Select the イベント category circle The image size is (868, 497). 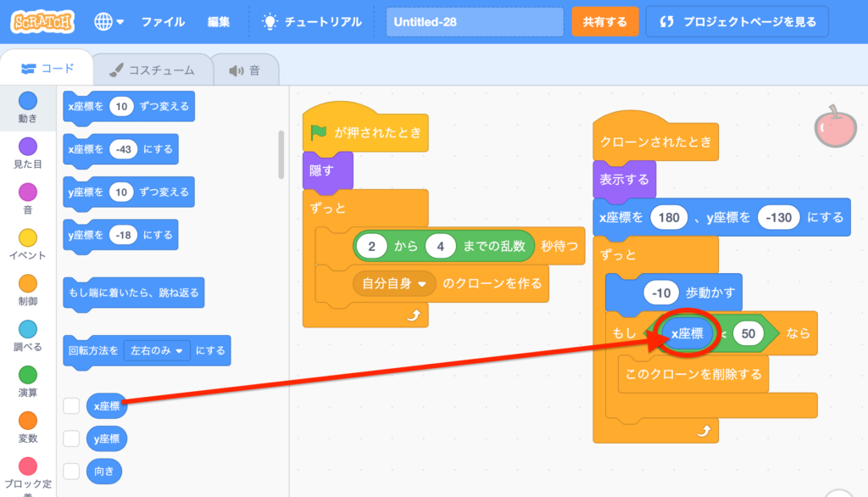pyautogui.click(x=28, y=237)
